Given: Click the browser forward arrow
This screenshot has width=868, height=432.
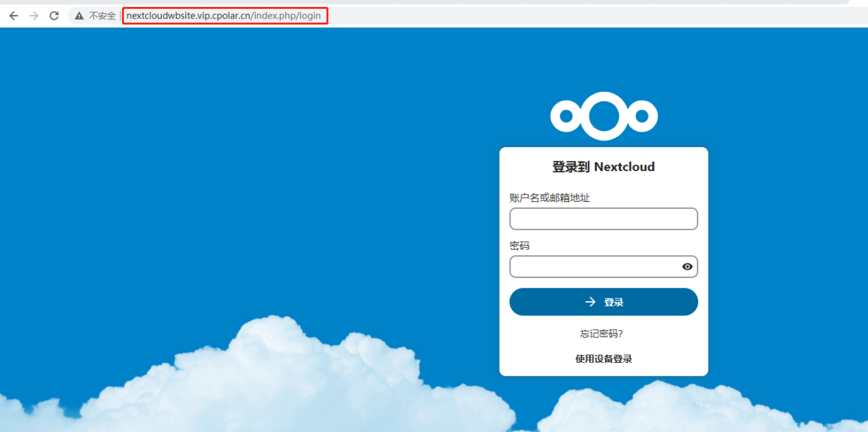Looking at the screenshot, I should pos(33,15).
